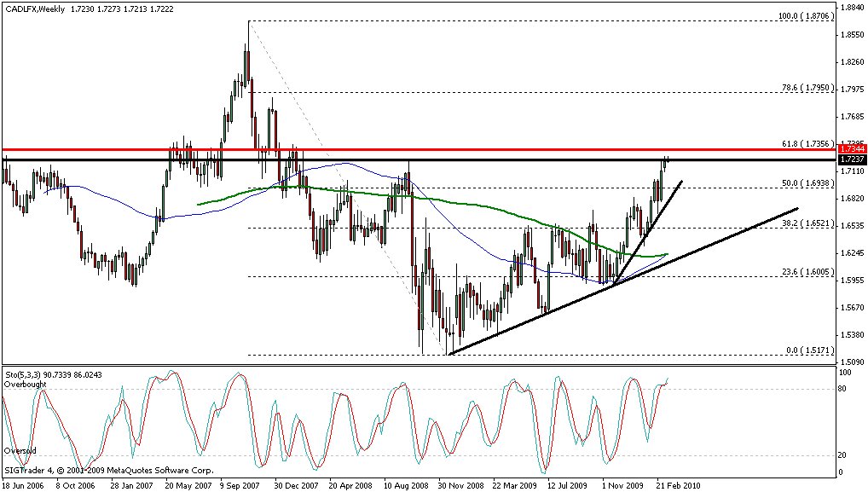Select the 100.0 (1.8706) Fibonacci level label

[805, 15]
